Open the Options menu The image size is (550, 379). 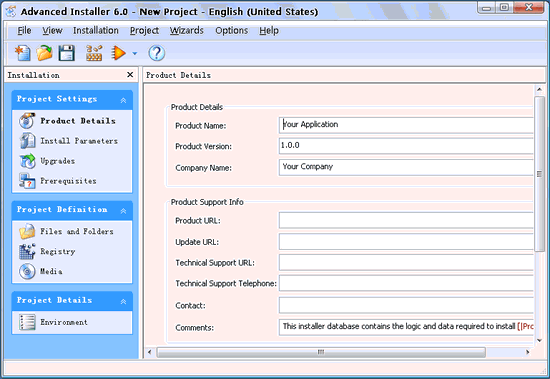pos(232,31)
